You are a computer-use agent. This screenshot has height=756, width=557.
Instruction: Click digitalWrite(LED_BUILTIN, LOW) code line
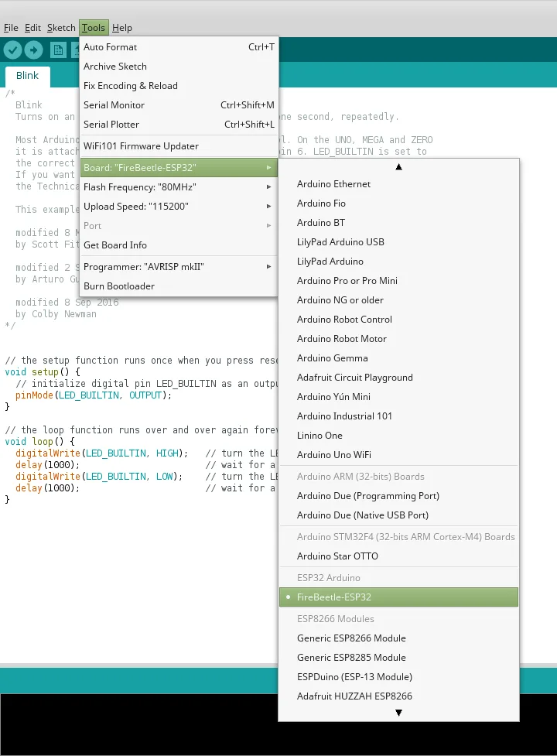(99, 477)
